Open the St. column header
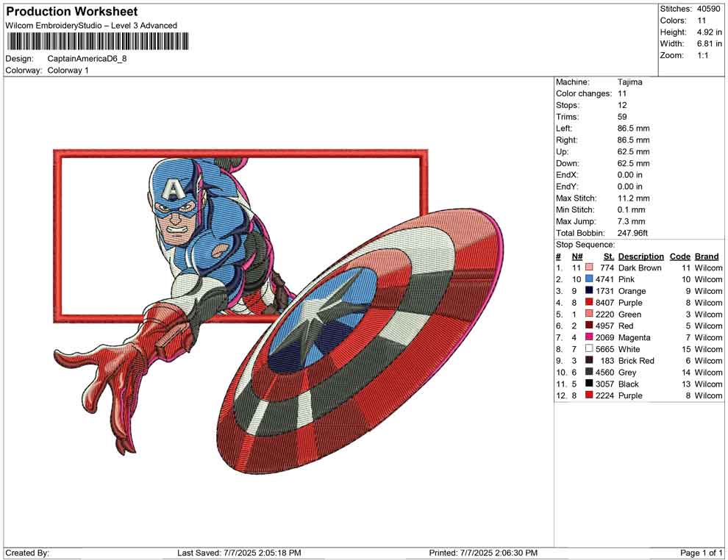 click(607, 256)
